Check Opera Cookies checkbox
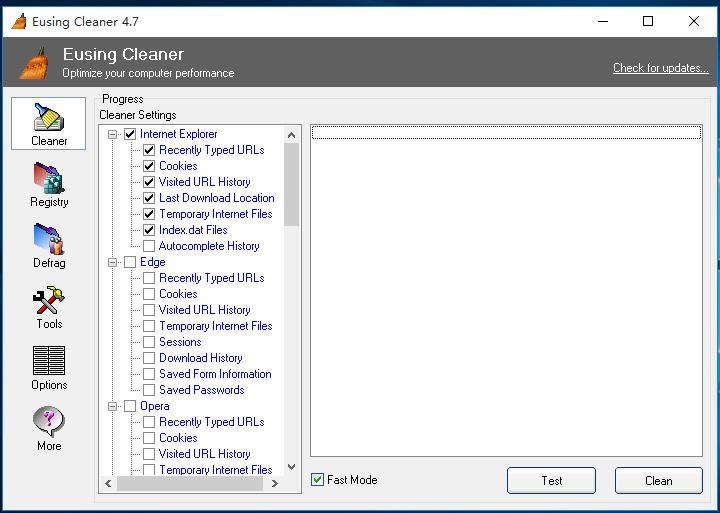The image size is (720, 513). coord(149,438)
